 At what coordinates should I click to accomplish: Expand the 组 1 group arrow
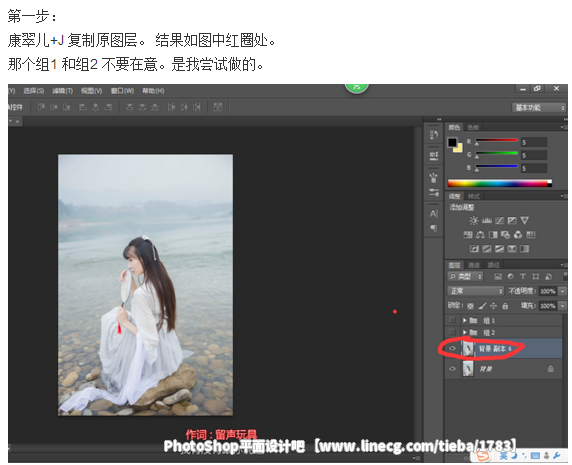click(x=465, y=320)
